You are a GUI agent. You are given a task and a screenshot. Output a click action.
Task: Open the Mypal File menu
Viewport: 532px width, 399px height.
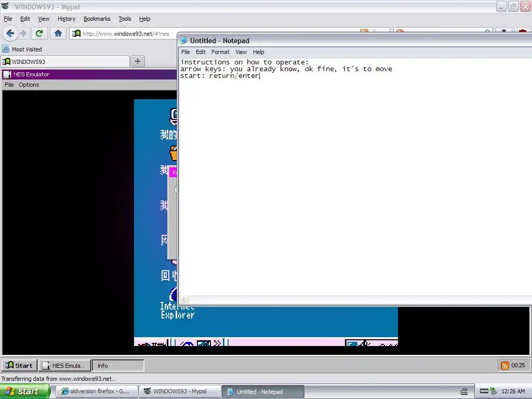click(8, 19)
